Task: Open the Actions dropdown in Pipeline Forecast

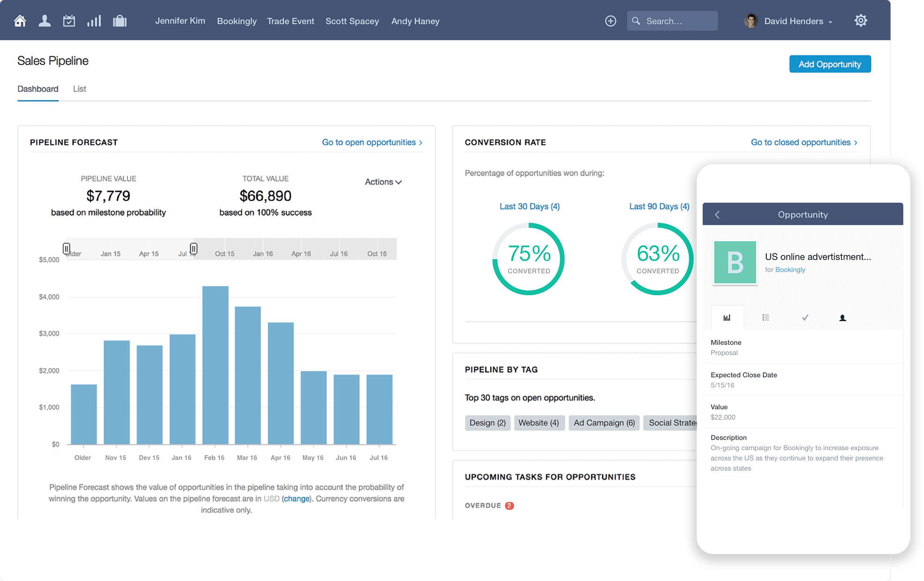Action: [x=383, y=182]
